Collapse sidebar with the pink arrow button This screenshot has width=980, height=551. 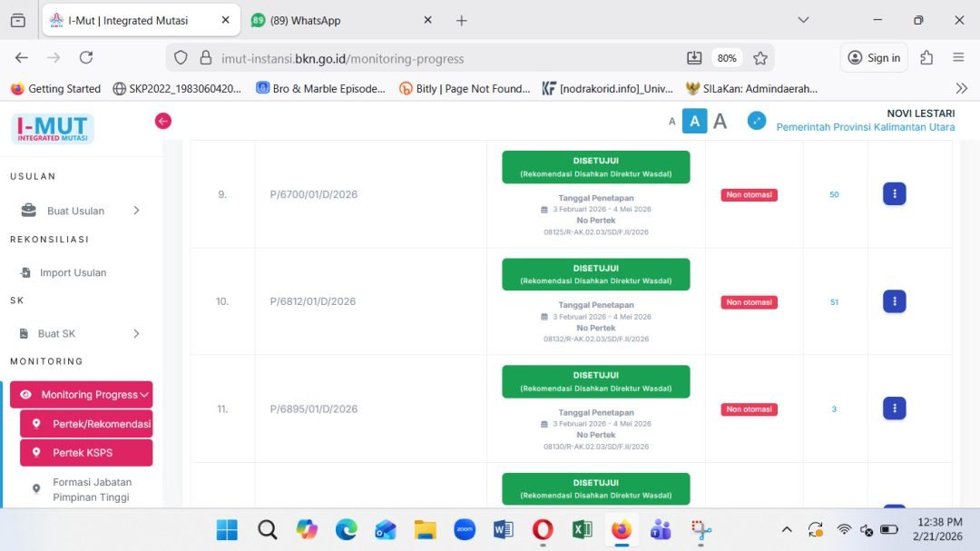(x=163, y=121)
